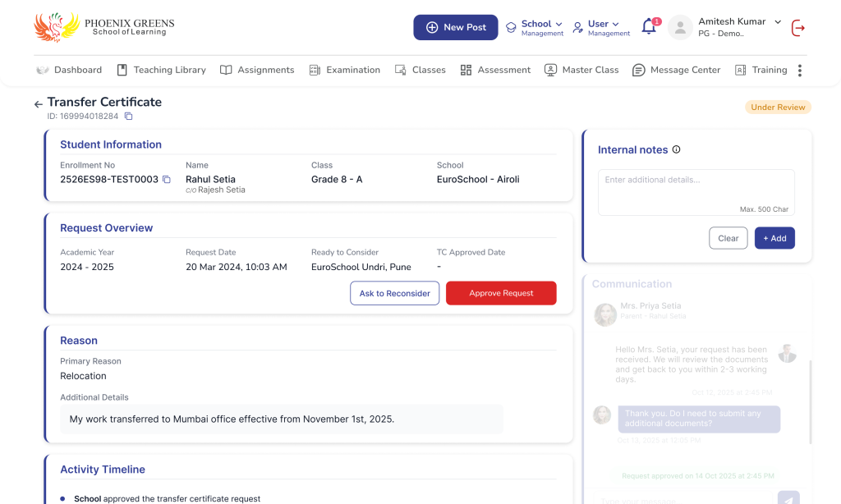Click the Communication panel scrollbar

811,402
